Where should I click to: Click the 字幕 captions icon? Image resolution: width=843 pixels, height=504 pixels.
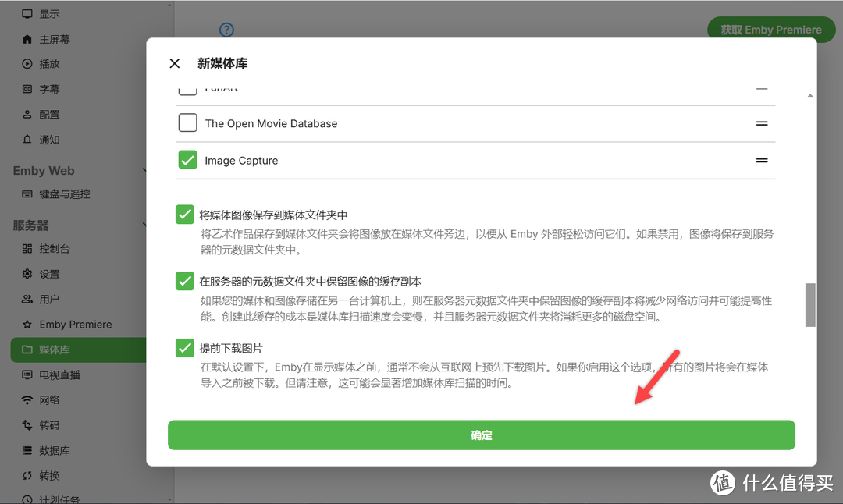coord(27,89)
